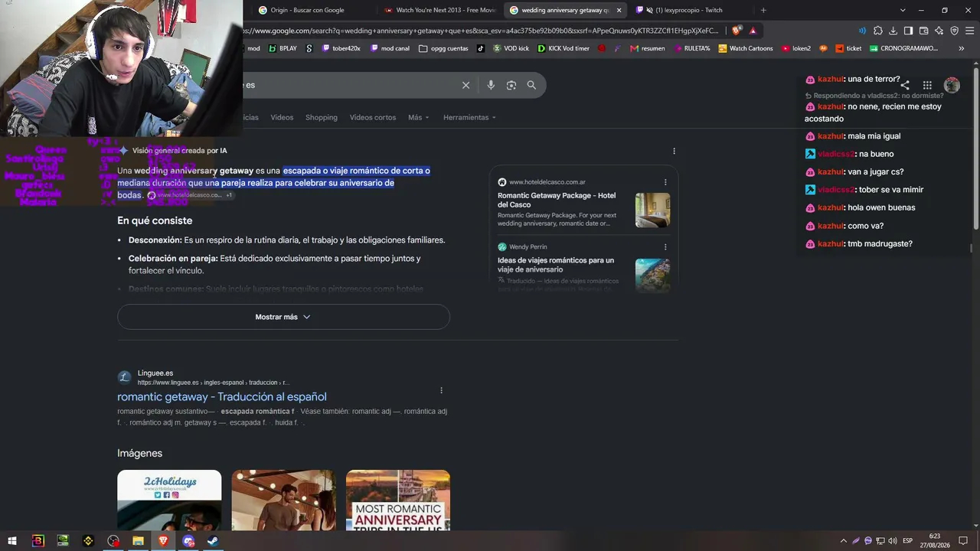Open the opgg cuentas bookmark folder
Viewport: 980px width, 551px height.
(x=443, y=48)
